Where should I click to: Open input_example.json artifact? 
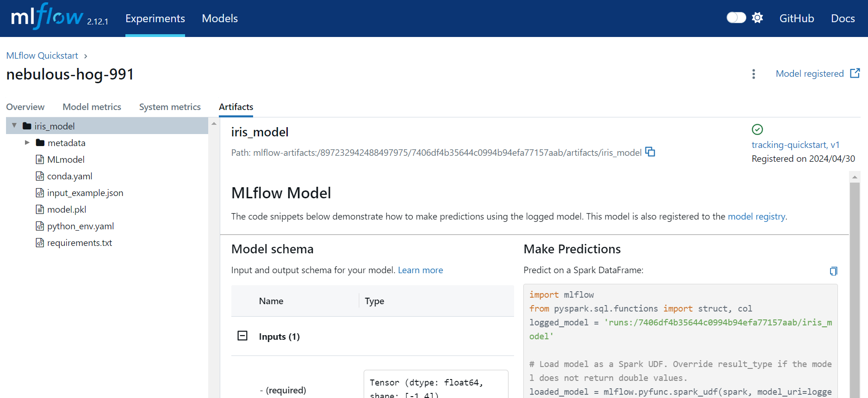click(x=85, y=193)
